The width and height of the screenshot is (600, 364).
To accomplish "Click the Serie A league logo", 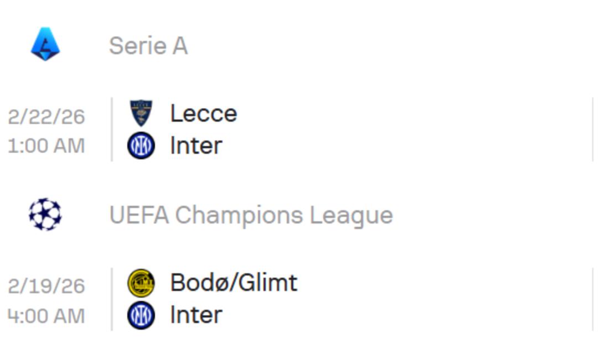I will [x=45, y=45].
